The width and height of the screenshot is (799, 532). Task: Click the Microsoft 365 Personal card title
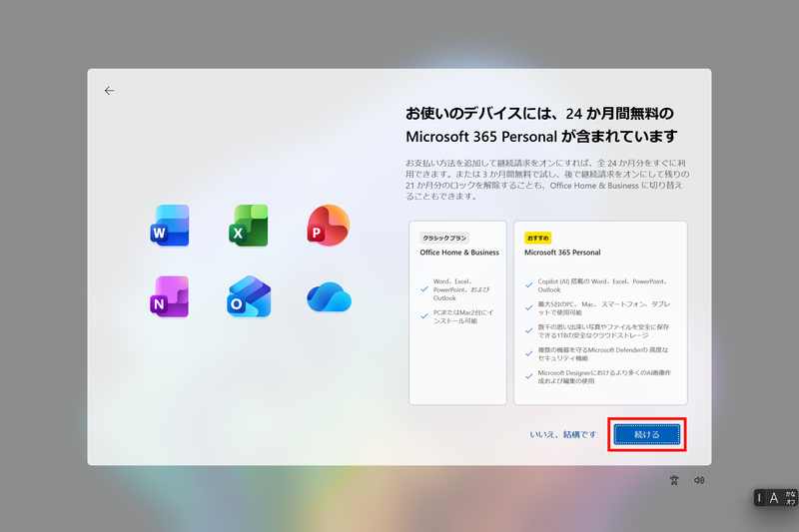[562, 252]
